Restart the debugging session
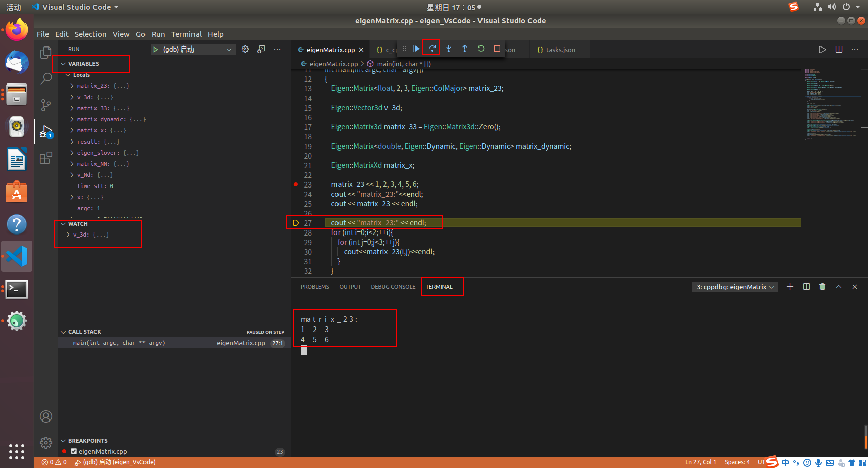 pyautogui.click(x=481, y=49)
